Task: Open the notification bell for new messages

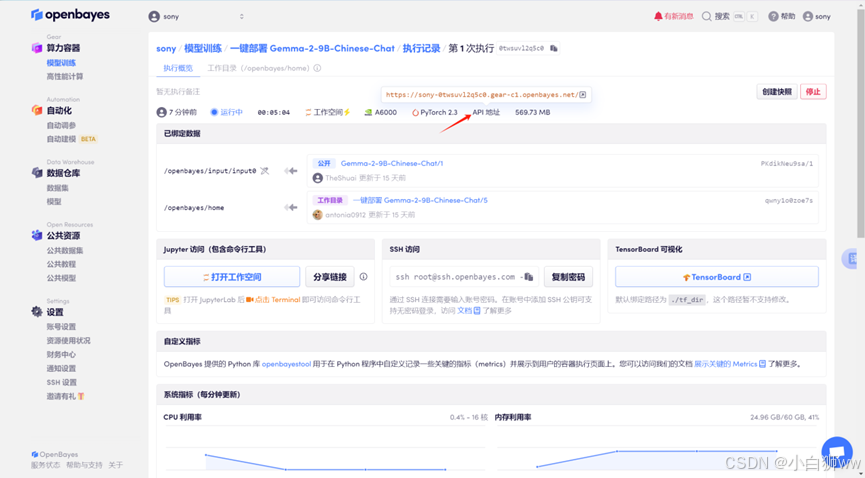Action: tap(658, 17)
